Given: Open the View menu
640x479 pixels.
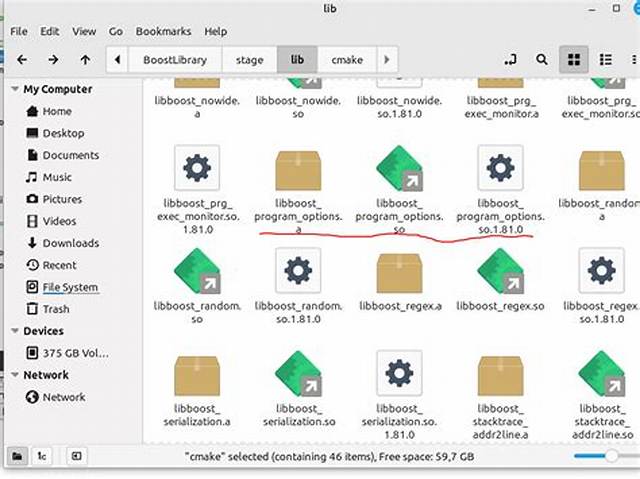Looking at the screenshot, I should point(84,31).
